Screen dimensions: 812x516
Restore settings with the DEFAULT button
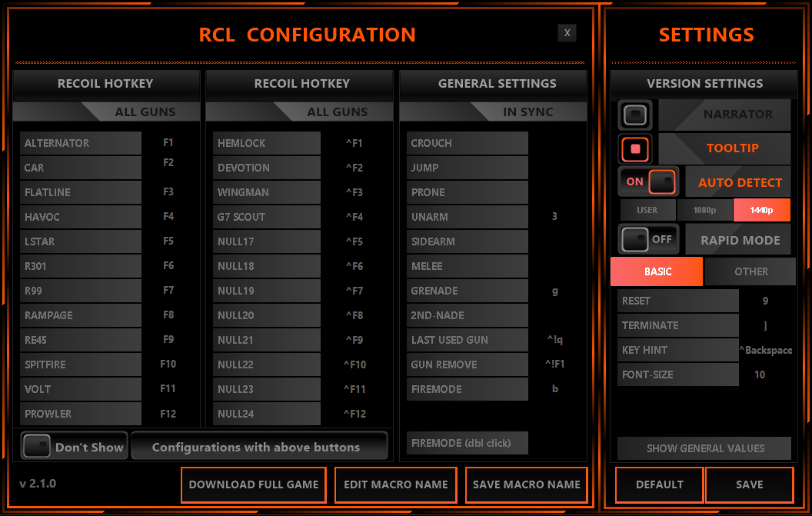[x=659, y=484]
